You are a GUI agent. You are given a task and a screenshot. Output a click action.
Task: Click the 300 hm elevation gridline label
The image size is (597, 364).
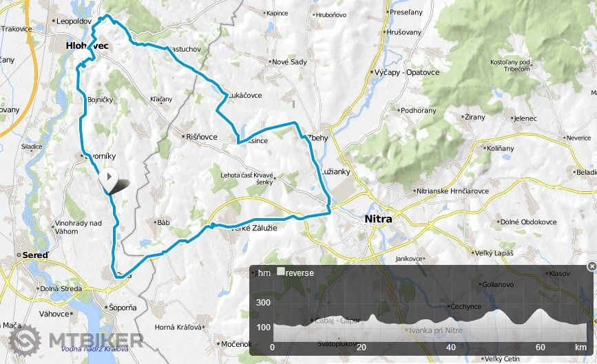click(x=264, y=303)
